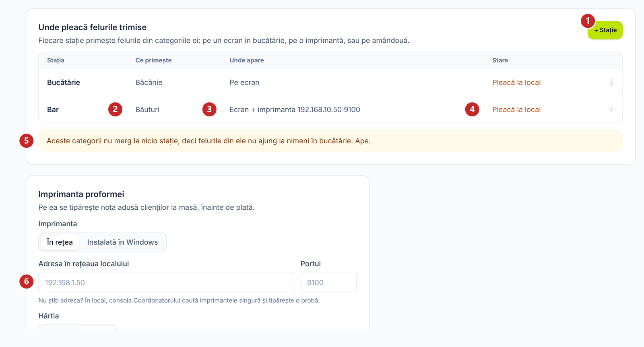Click the Stația column header
Image resolution: width=644 pixels, height=347 pixels.
(x=56, y=60)
